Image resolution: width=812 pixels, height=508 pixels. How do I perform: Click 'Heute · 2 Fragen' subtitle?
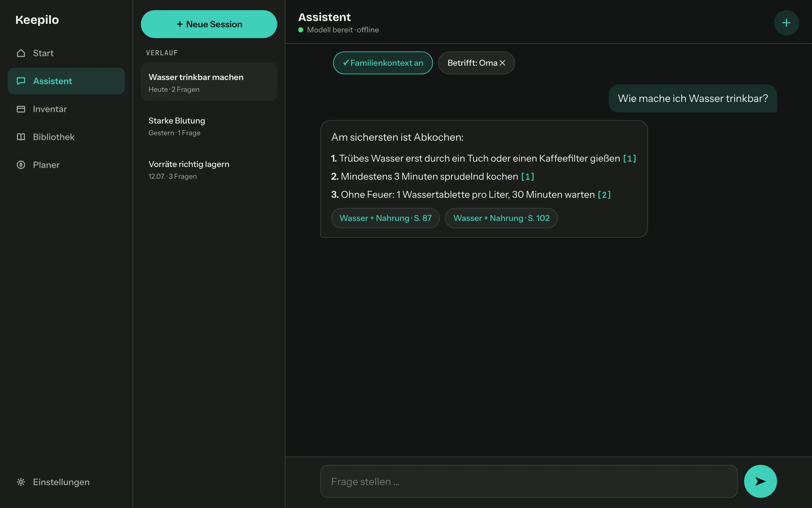coord(174,89)
